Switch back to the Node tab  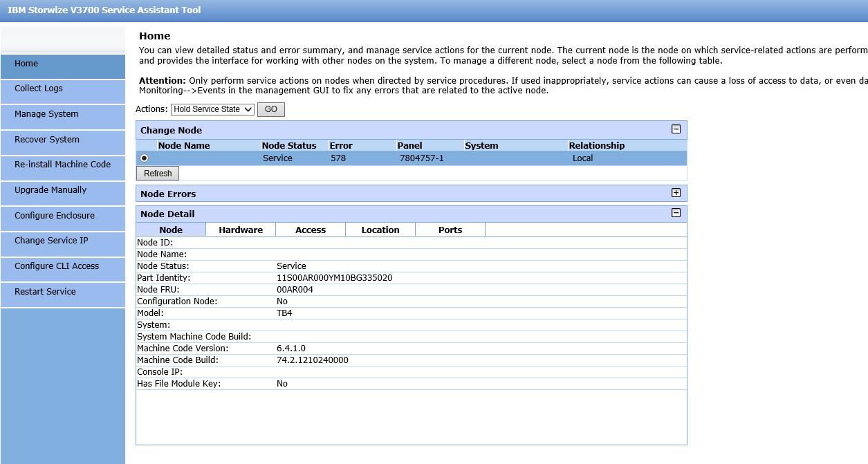click(171, 229)
